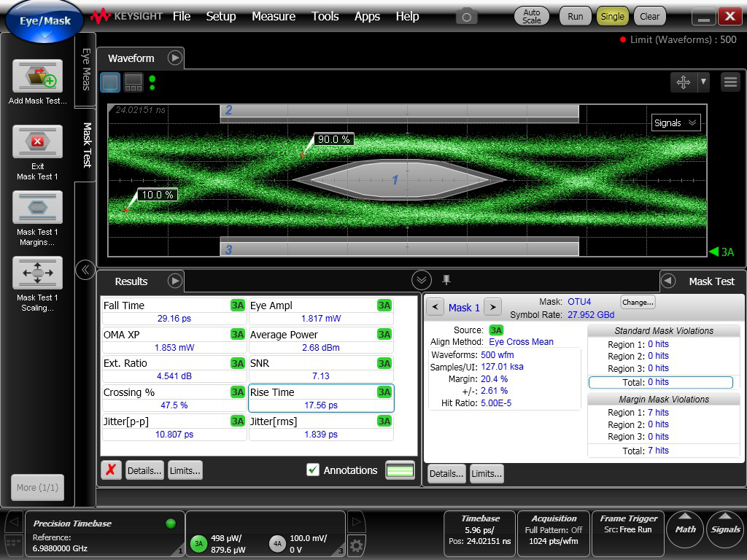Click the green annotation color swatch
The width and height of the screenshot is (747, 560).
coord(400,470)
